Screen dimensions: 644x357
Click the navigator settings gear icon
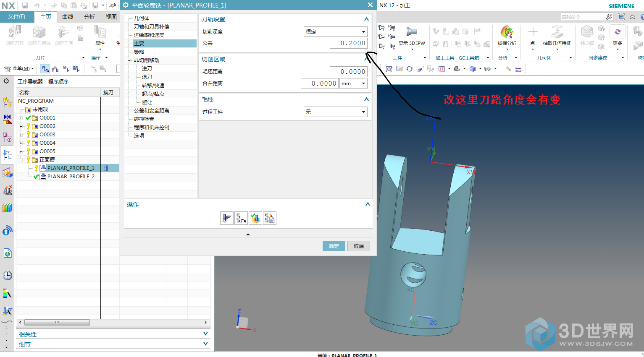[x=6, y=81]
